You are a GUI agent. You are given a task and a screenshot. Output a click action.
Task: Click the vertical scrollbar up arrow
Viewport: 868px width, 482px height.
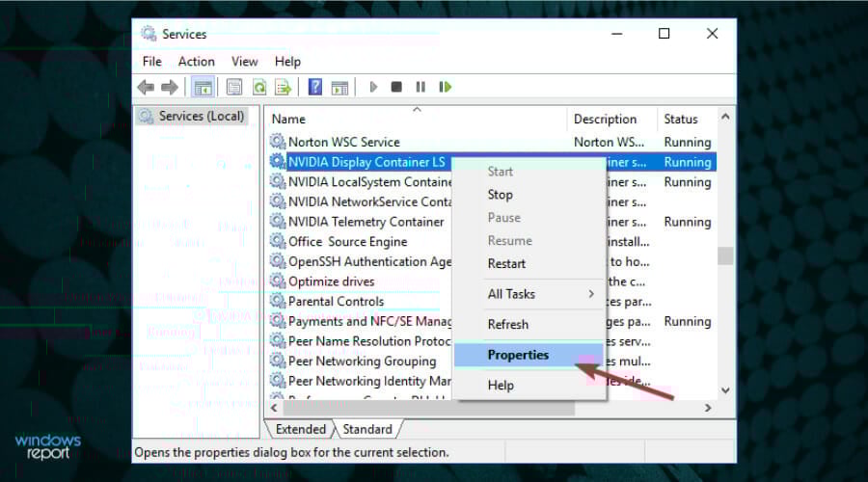coord(725,117)
